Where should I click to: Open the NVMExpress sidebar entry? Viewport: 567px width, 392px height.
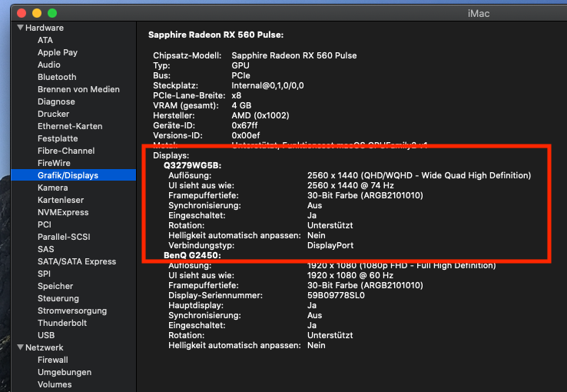click(x=63, y=212)
